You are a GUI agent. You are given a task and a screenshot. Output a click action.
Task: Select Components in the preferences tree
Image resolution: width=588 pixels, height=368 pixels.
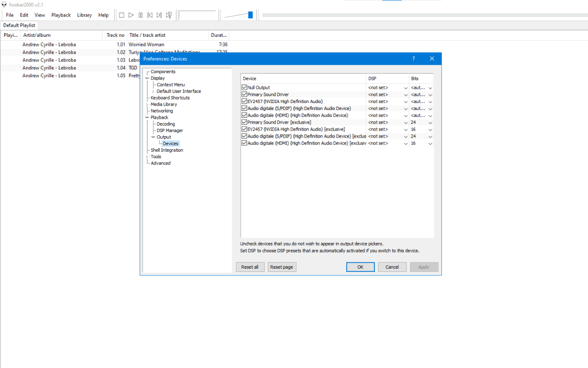click(163, 72)
